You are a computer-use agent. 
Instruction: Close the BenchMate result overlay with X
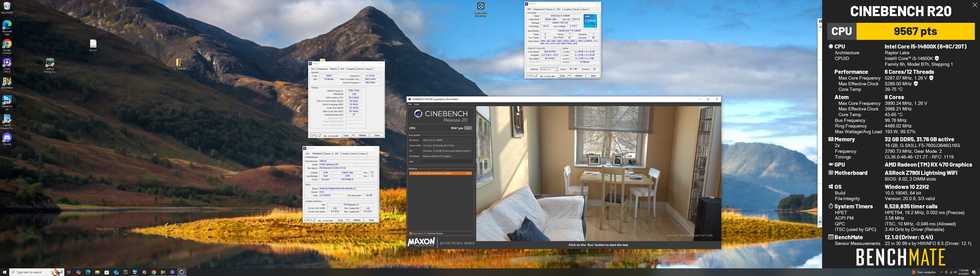click(x=974, y=5)
